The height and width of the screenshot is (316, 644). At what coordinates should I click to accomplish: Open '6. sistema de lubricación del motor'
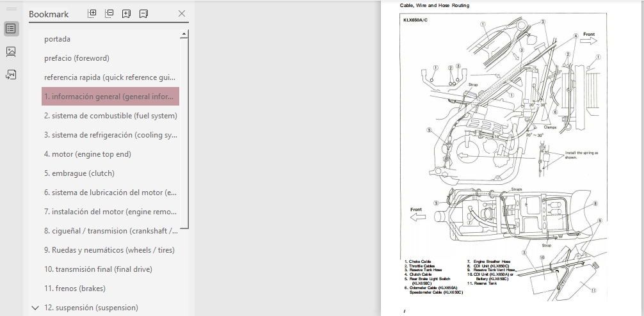(111, 193)
